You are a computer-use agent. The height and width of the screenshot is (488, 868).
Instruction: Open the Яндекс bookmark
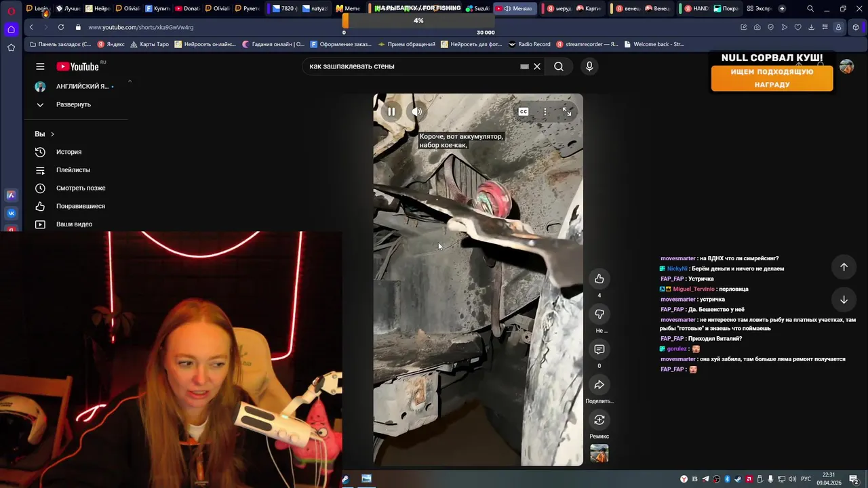(111, 44)
